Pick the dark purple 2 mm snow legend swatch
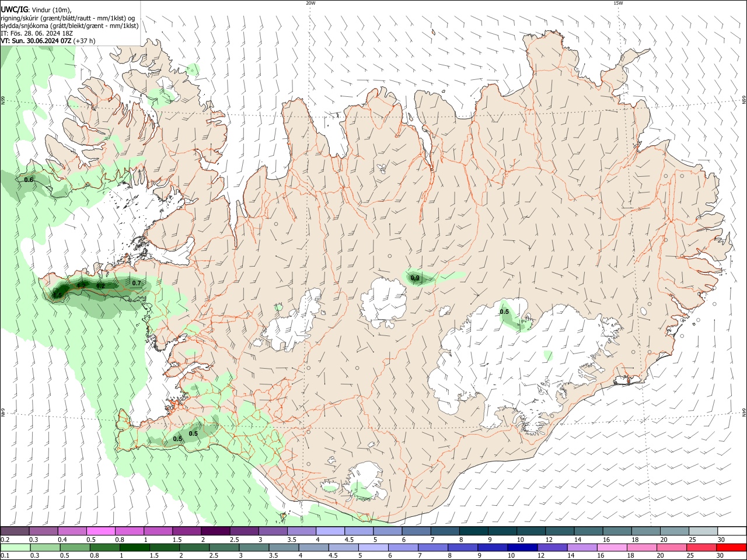This screenshot has height=560, width=747. click(x=215, y=531)
